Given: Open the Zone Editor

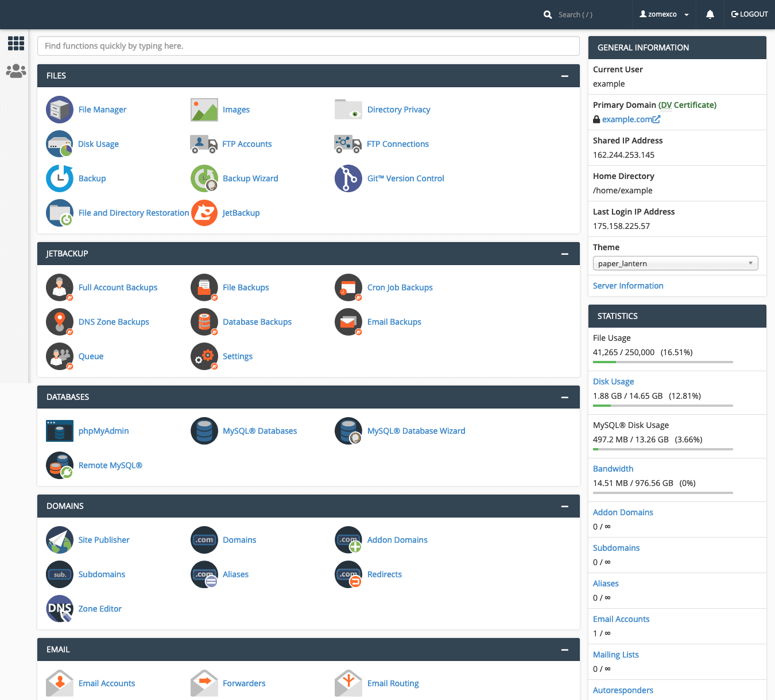Looking at the screenshot, I should click(x=99, y=609).
